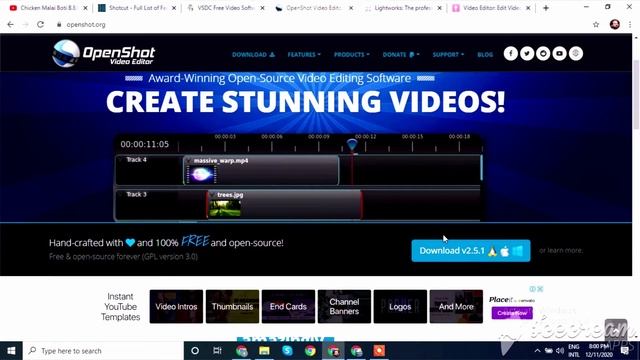Open Task View on taskbar

[x=217, y=351]
